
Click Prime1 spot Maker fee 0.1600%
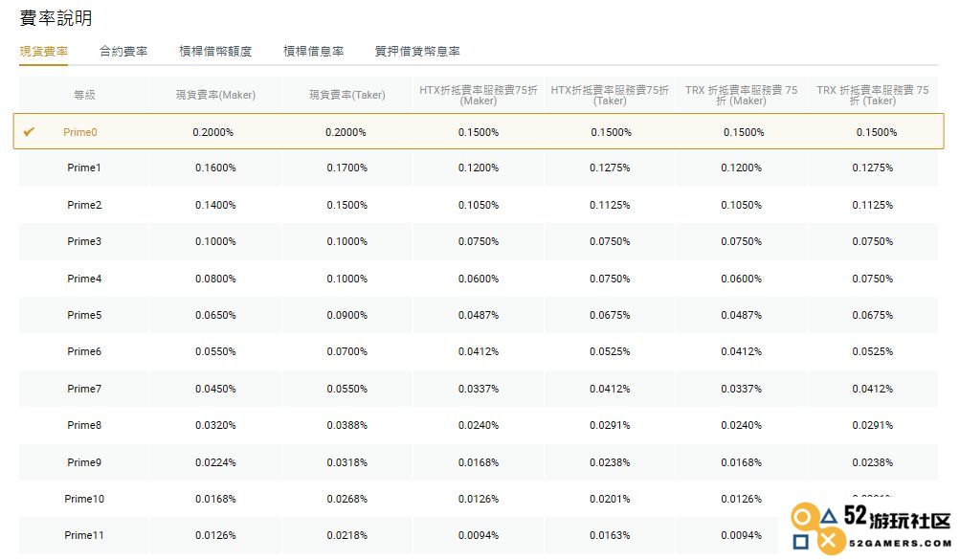(215, 168)
